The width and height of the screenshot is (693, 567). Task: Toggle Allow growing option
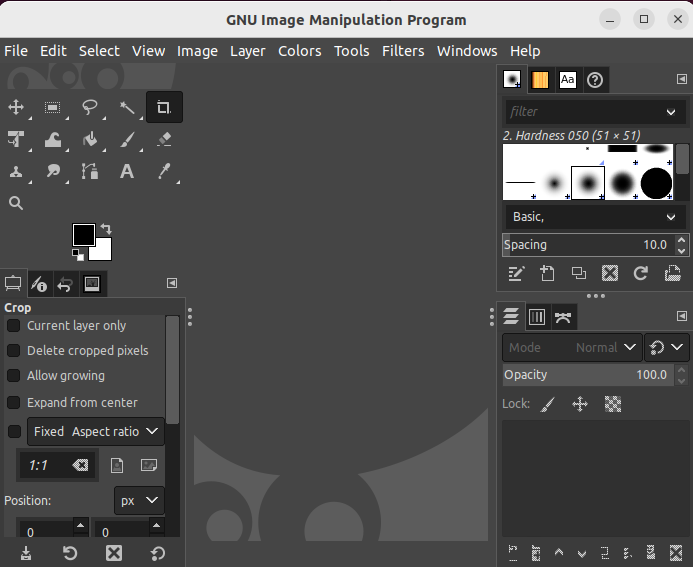(14, 376)
